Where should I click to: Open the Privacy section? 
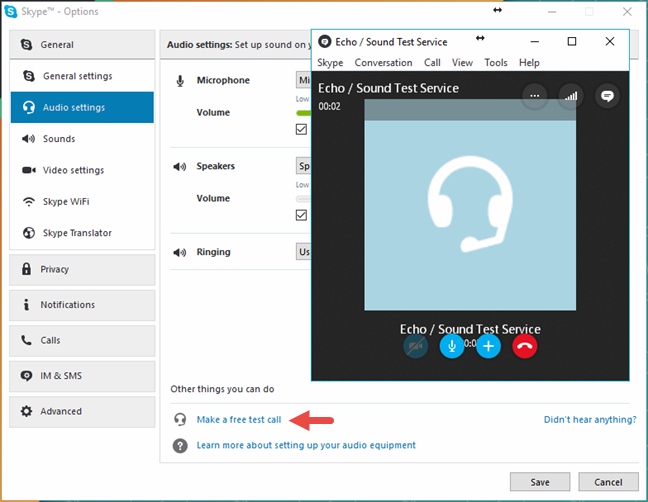click(x=82, y=269)
